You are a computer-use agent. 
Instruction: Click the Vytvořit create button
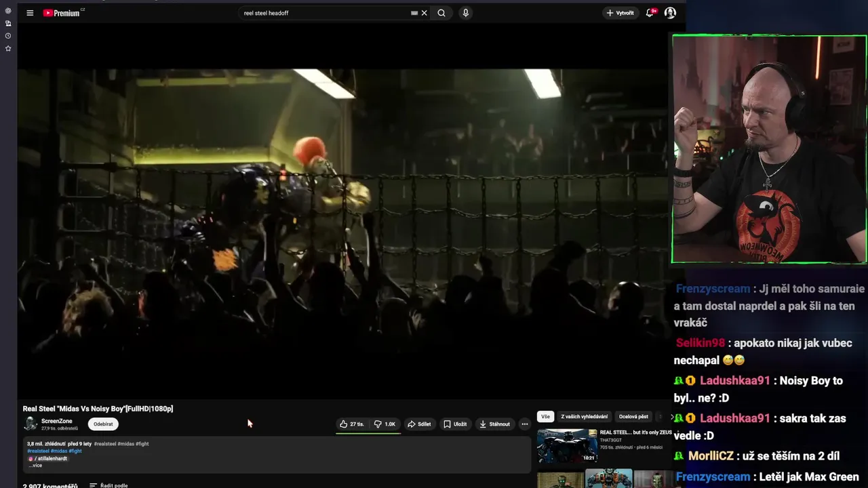tap(620, 13)
